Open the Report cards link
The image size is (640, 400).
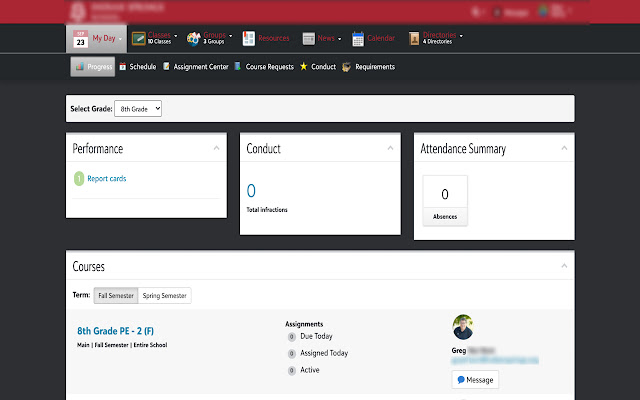point(107,178)
